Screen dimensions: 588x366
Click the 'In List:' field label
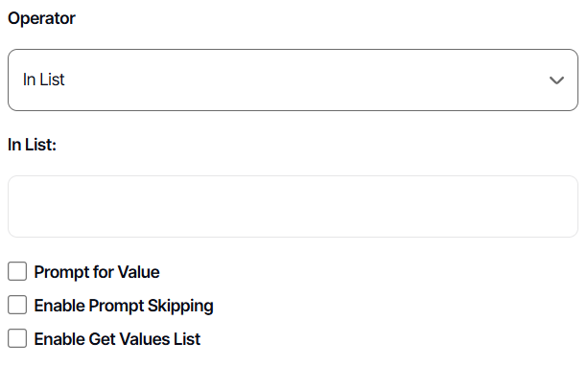point(32,145)
